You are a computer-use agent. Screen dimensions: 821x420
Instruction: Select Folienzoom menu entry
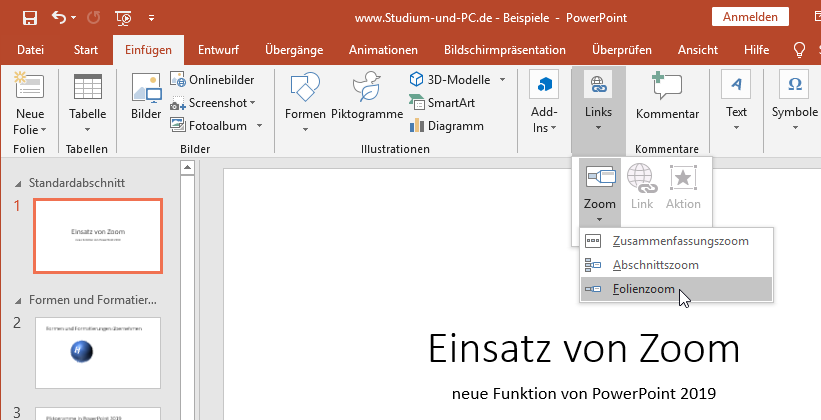tap(676, 289)
